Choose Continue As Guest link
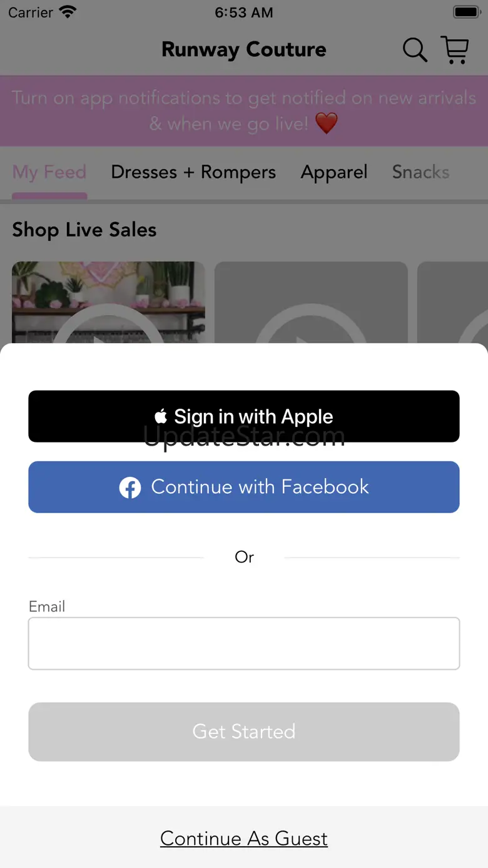 [244, 838]
